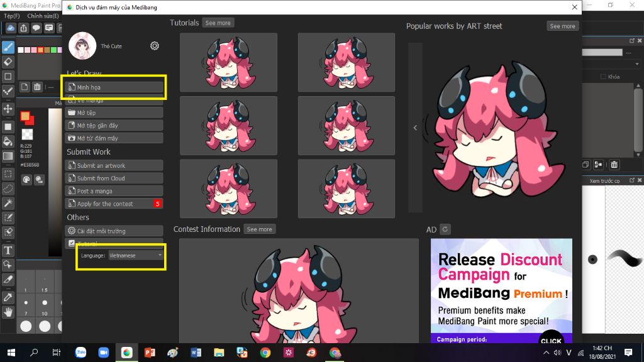
Task: Open the Contest Information image
Action: 299,291
